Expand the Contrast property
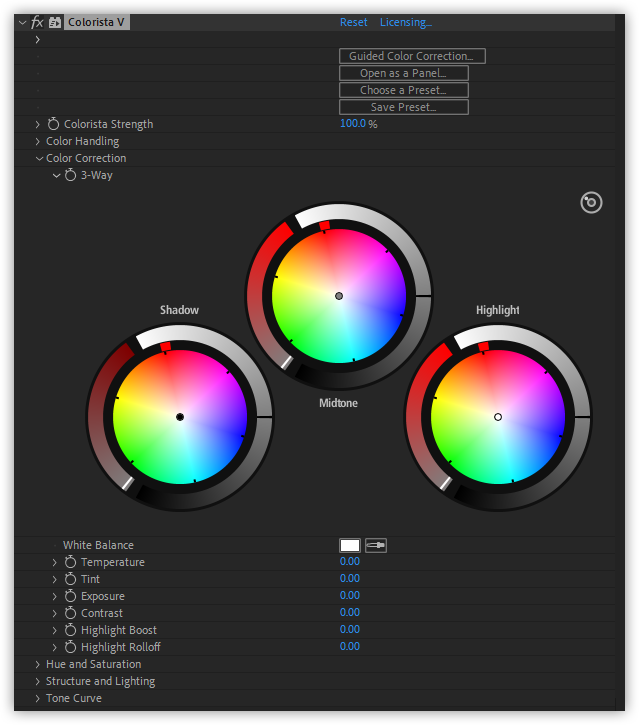639x725 pixels. click(x=55, y=614)
